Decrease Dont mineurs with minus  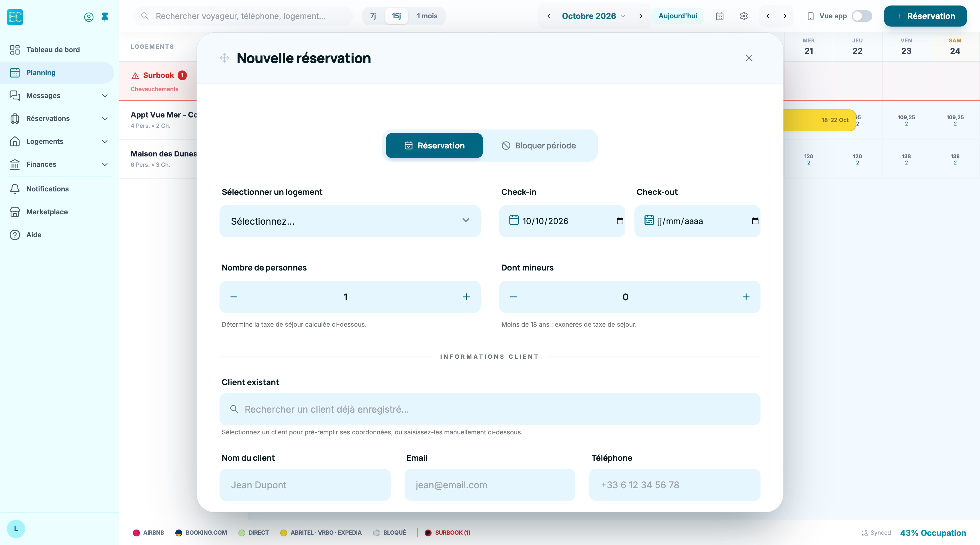tap(513, 297)
